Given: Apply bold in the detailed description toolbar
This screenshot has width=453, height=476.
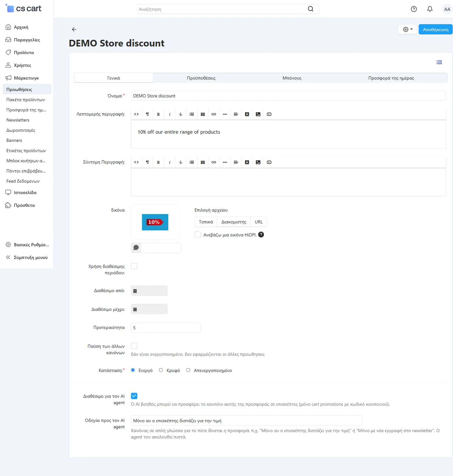Looking at the screenshot, I should (x=159, y=114).
